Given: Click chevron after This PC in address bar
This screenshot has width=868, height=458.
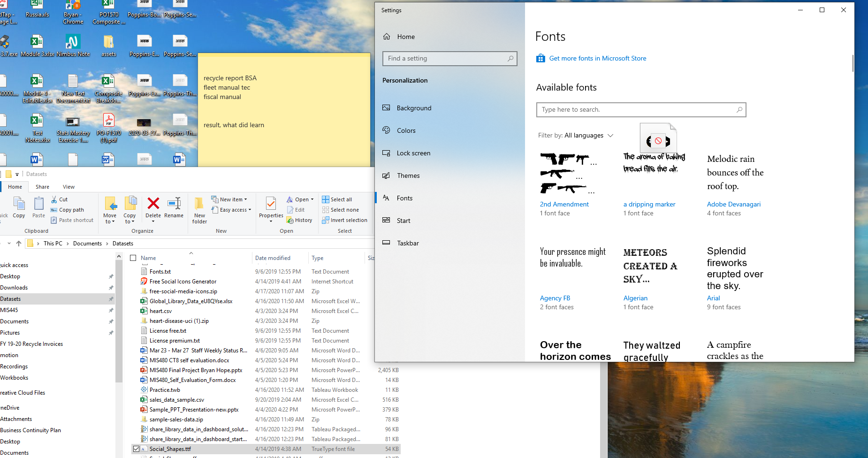Looking at the screenshot, I should (x=68, y=244).
